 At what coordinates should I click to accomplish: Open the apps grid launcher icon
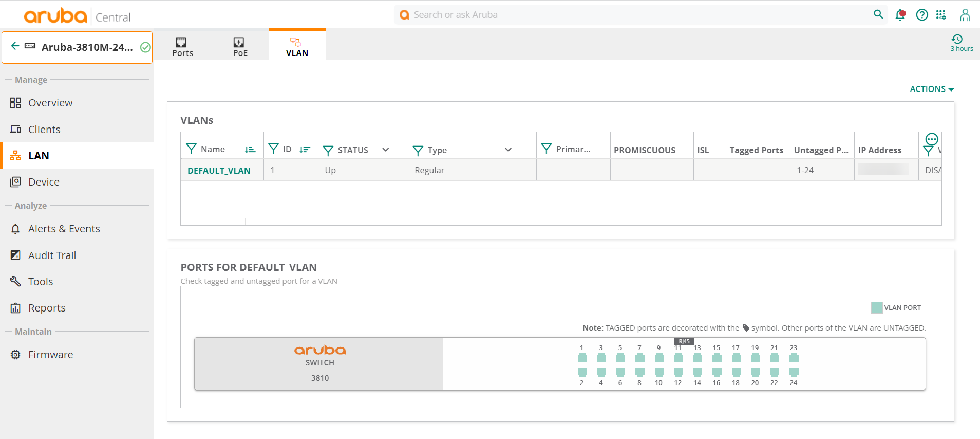pyautogui.click(x=941, y=15)
